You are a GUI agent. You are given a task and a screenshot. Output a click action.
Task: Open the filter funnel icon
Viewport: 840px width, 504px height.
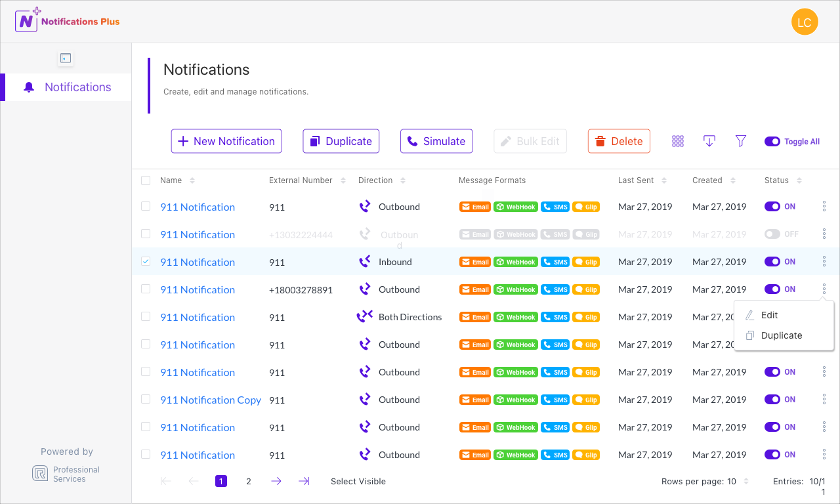tap(741, 141)
